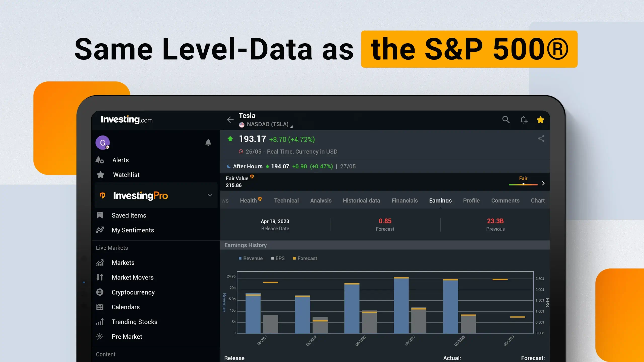Click the Fair Value gauge indicator
Viewport: 644px width, 362px height.
[523, 184]
